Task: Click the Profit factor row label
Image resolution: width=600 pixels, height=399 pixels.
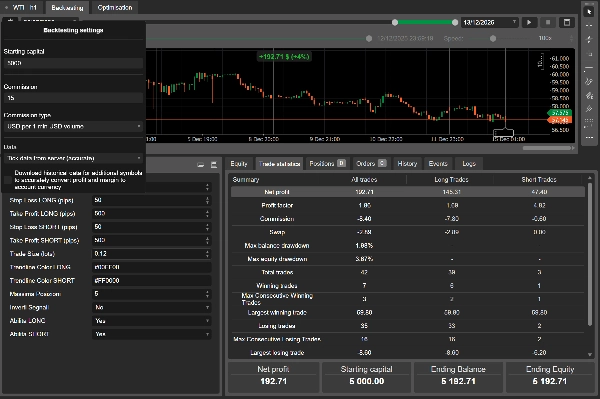Action: point(277,205)
